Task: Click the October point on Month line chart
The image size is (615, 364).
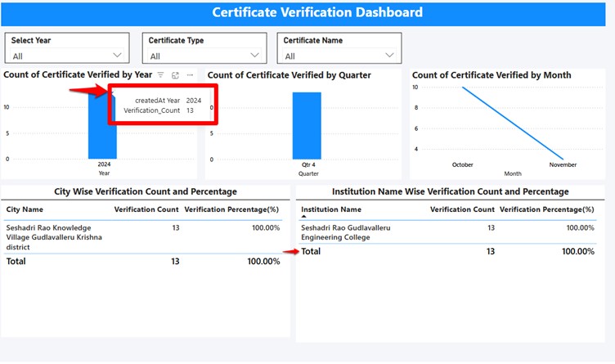Action: coord(463,88)
